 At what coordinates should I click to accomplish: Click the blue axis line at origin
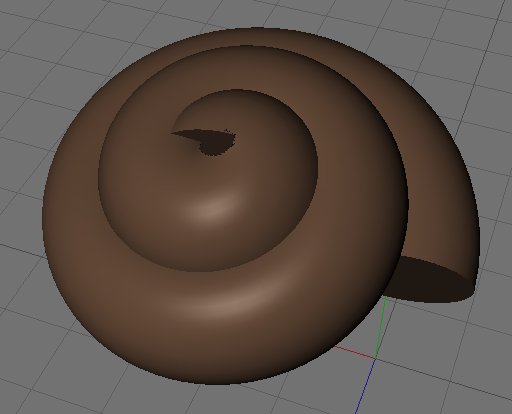[366, 386]
